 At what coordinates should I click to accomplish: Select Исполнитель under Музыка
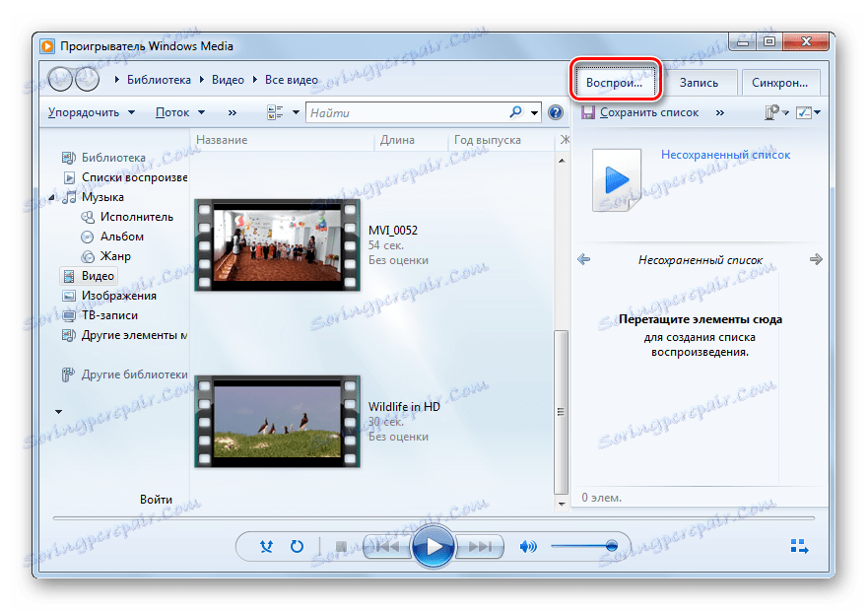coord(136,217)
